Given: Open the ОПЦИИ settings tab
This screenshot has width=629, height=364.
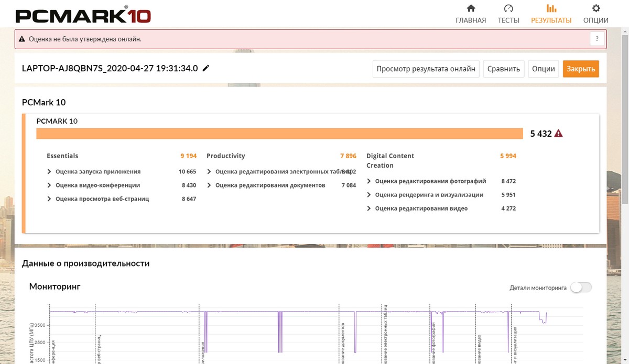Looking at the screenshot, I should tap(595, 14).
